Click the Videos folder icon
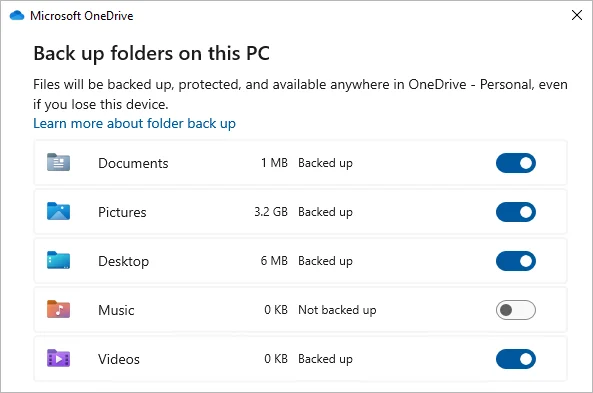The height and width of the screenshot is (393, 593). coord(58,358)
